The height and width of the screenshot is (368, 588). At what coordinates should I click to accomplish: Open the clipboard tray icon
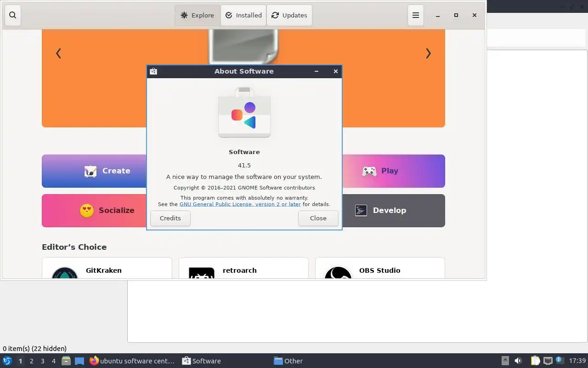[536, 361]
